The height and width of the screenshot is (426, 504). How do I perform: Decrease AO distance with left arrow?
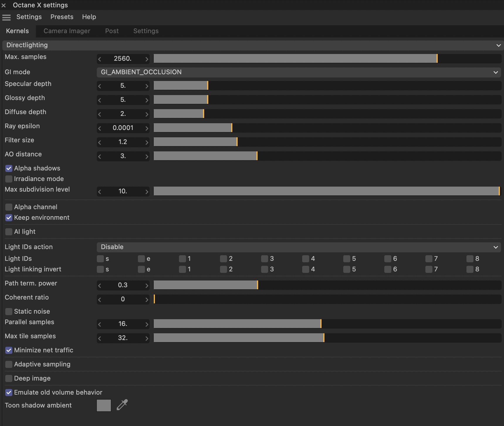pyautogui.click(x=100, y=156)
